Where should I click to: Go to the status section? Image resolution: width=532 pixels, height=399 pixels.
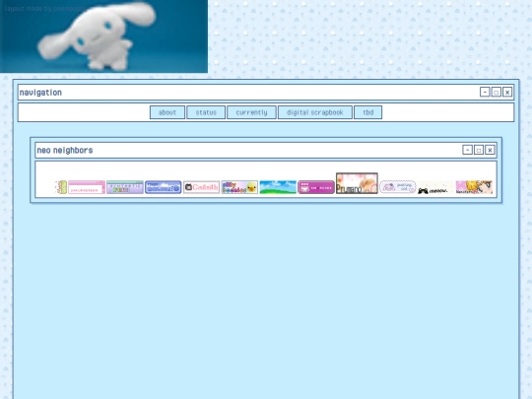(x=206, y=112)
